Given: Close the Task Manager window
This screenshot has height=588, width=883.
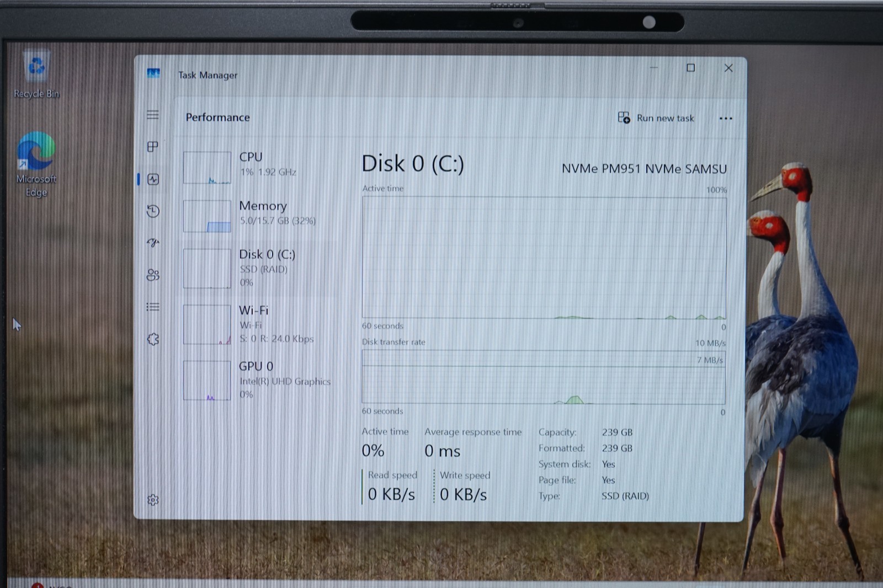Looking at the screenshot, I should [728, 68].
